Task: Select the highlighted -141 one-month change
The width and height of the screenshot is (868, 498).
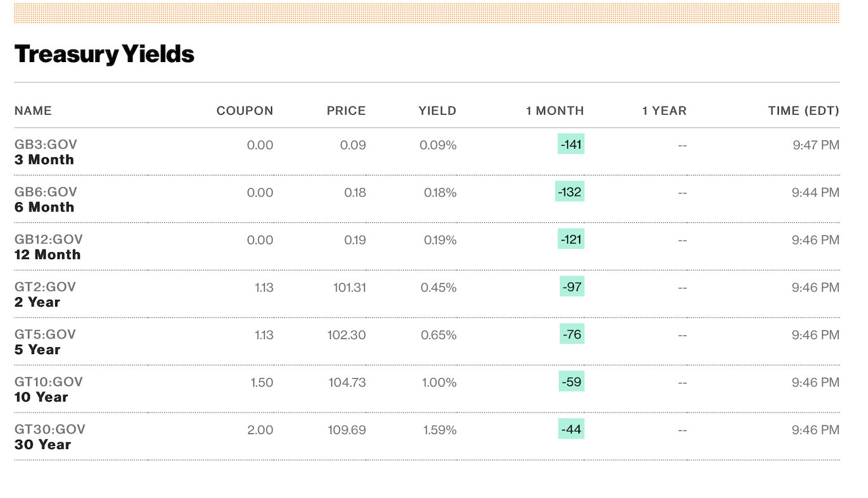Action: click(570, 144)
